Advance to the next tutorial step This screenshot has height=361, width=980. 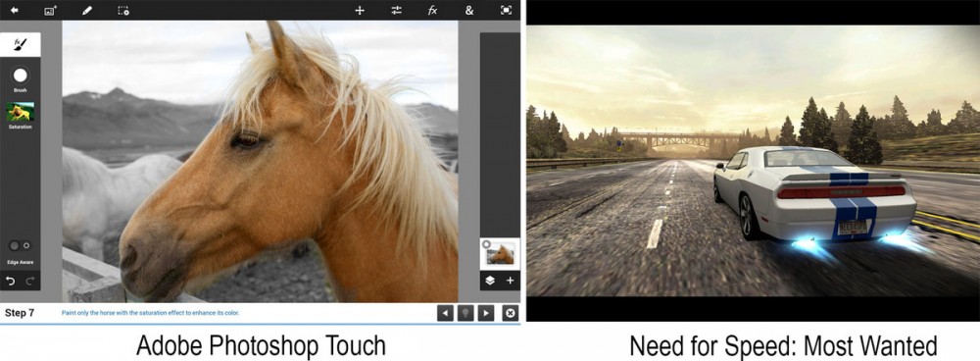(x=486, y=313)
